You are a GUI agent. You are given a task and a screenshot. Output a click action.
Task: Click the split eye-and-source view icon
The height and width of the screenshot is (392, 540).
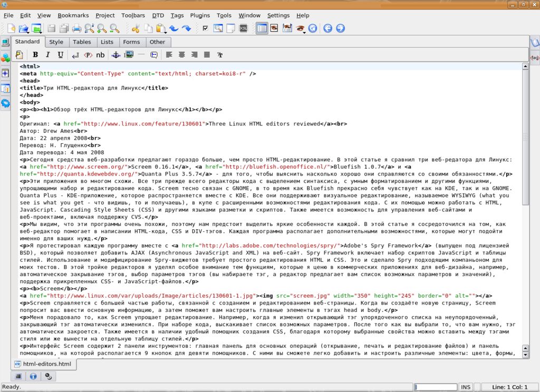(287, 28)
